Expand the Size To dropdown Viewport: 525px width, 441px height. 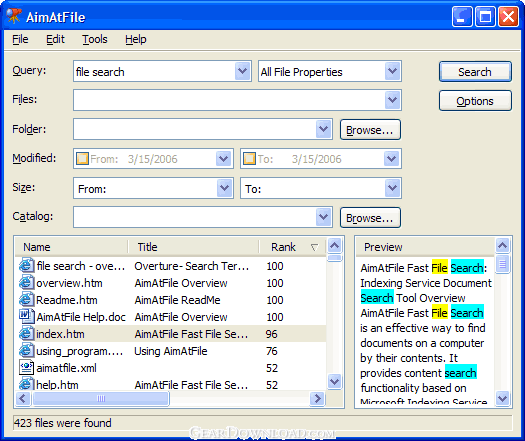click(x=392, y=188)
